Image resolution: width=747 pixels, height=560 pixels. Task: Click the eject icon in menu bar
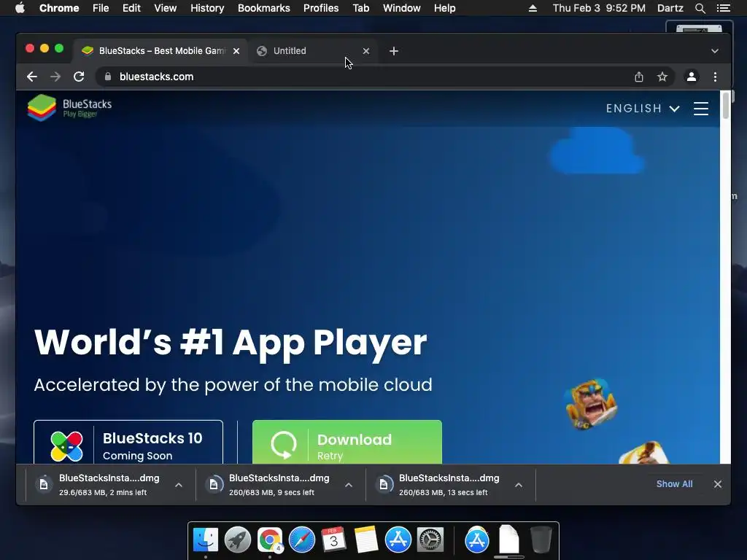533,8
